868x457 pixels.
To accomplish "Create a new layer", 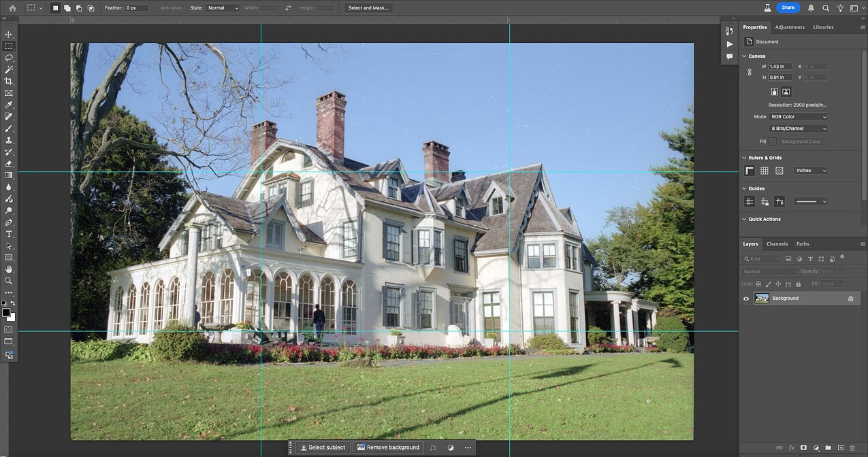I will click(x=841, y=447).
